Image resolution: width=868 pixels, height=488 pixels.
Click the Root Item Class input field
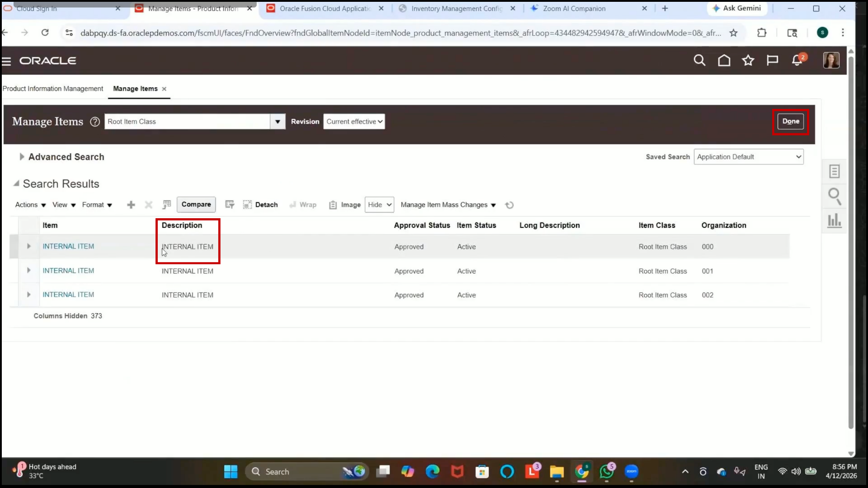pos(187,122)
